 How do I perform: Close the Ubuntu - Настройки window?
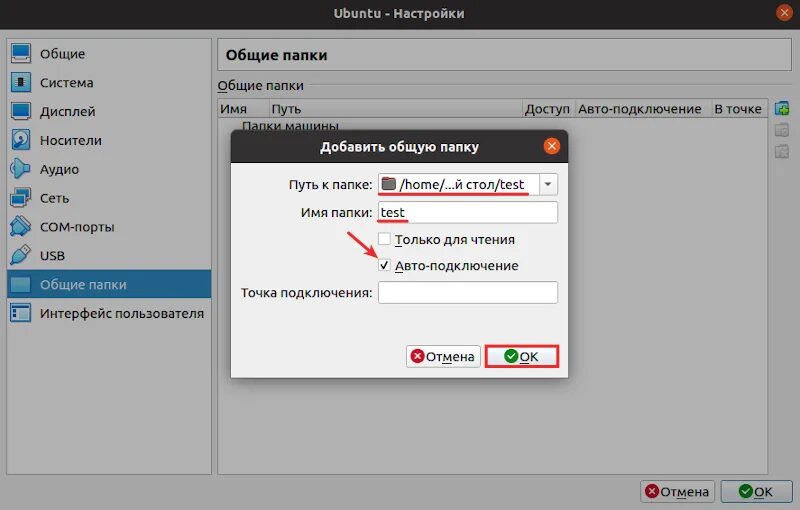(x=784, y=13)
